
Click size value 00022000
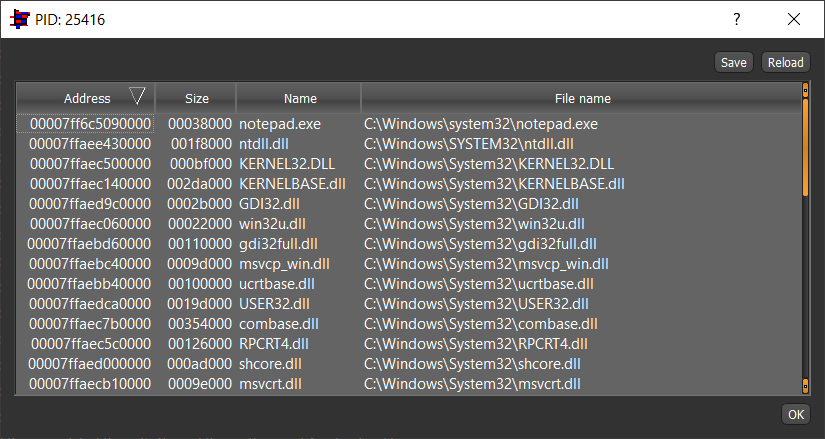[x=200, y=224]
